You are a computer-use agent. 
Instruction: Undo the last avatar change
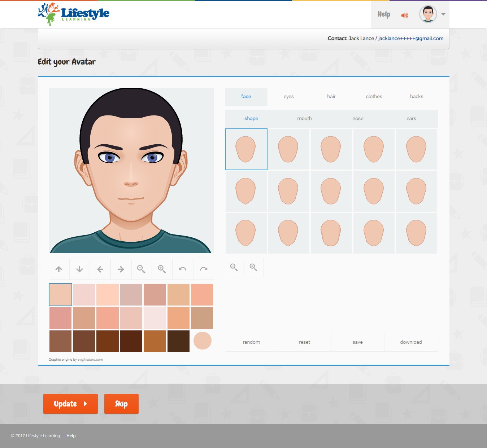[183, 269]
